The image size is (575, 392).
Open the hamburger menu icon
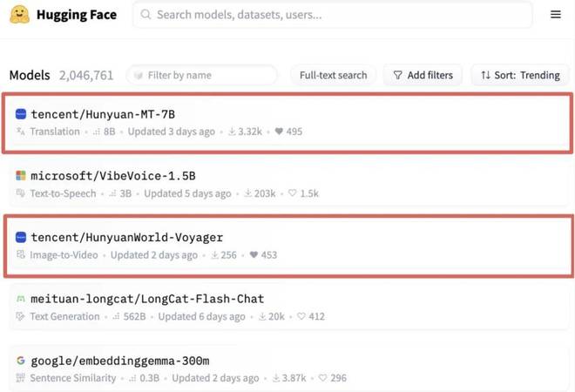pos(556,15)
